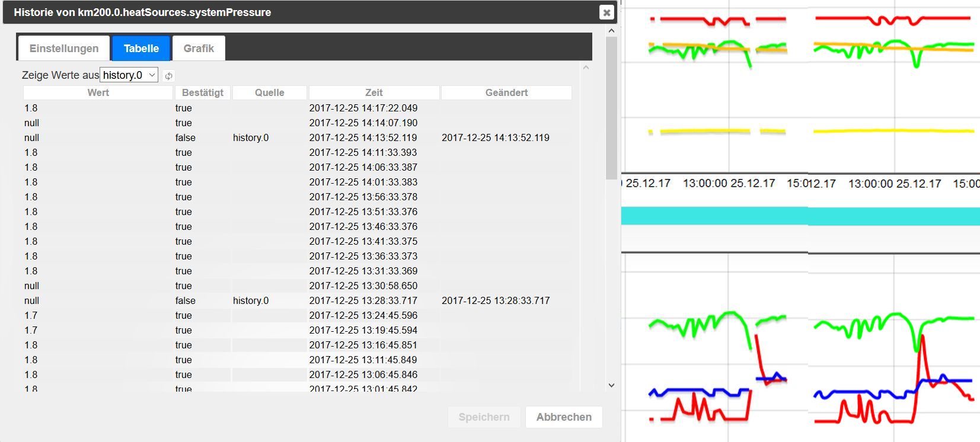
Task: Click the history.0 Quelle cell in the 13:28:33.717 row
Action: point(251,300)
